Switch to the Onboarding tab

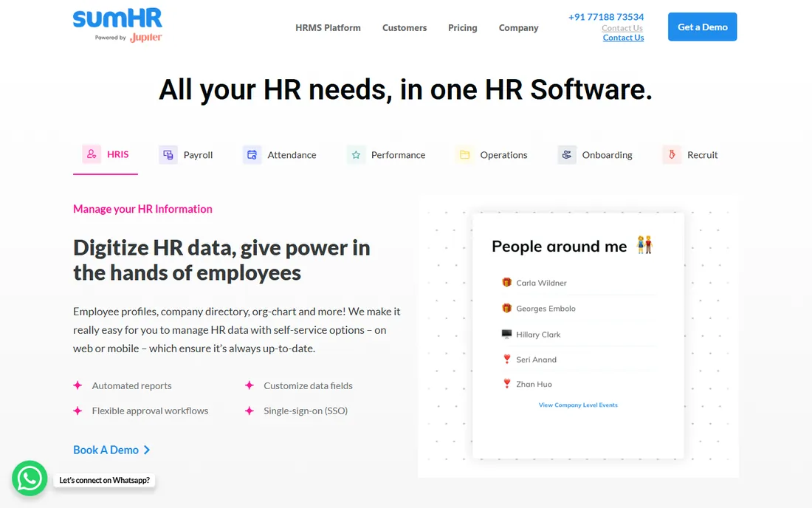tap(595, 155)
